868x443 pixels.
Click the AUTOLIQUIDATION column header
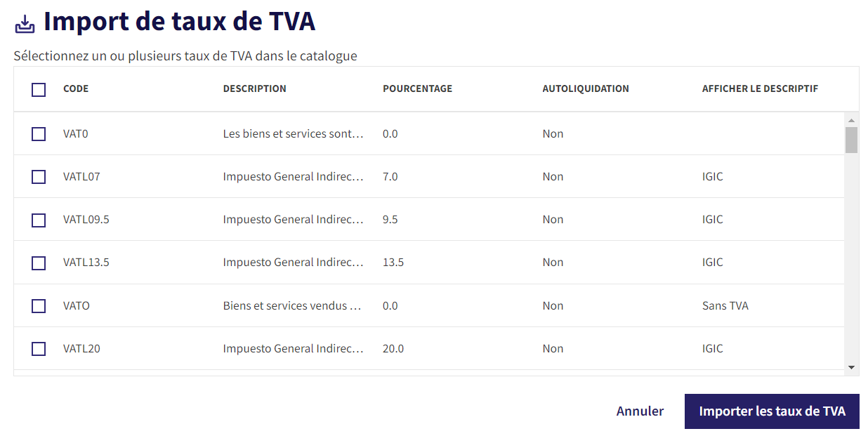coord(586,89)
